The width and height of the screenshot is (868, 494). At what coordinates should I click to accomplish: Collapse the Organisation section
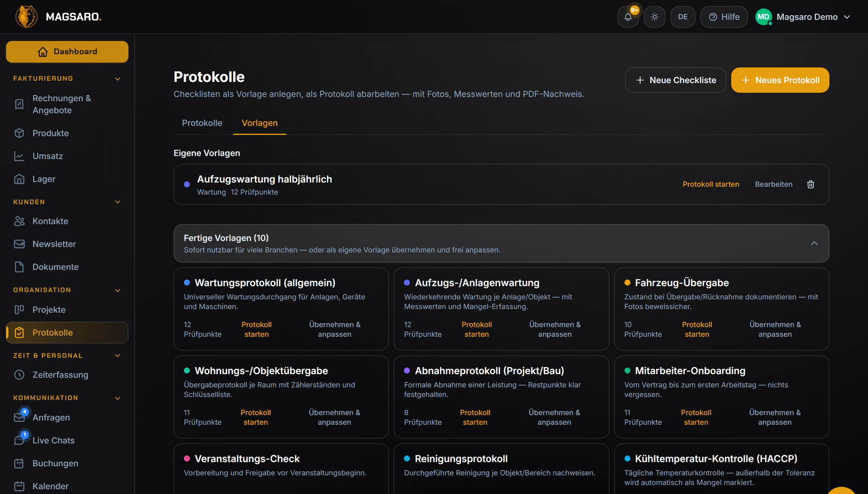coord(118,290)
